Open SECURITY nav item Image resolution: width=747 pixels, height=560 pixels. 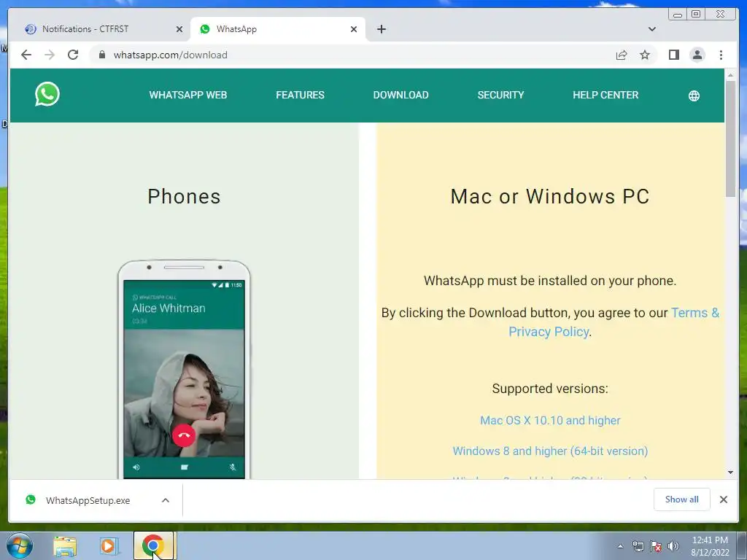500,95
